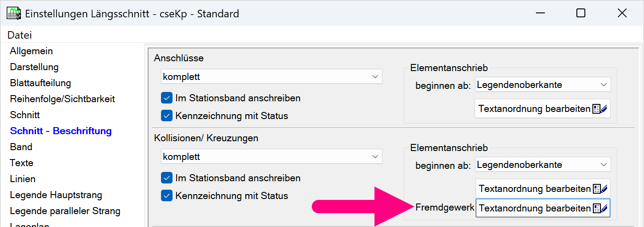This screenshot has height=227, width=644.
Task: Open Anschlüsse 'beginnen ab' Legendenoberkante dropdown
Action: (543, 85)
